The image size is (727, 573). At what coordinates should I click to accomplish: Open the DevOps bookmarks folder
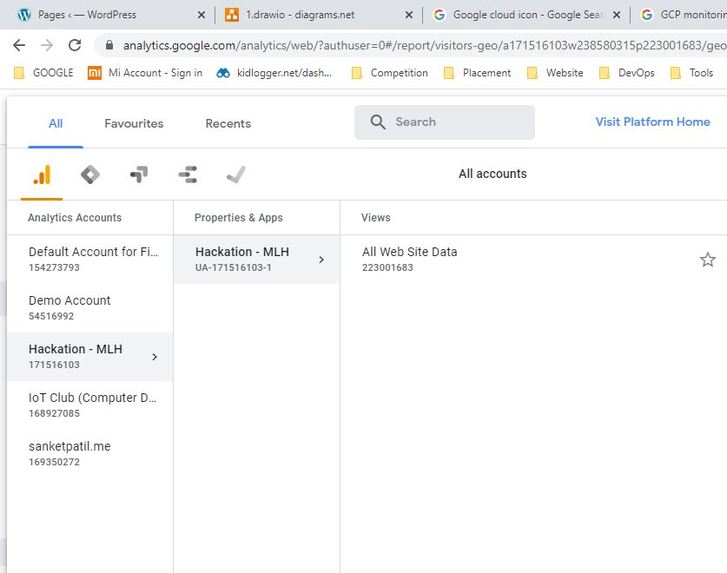(626, 73)
